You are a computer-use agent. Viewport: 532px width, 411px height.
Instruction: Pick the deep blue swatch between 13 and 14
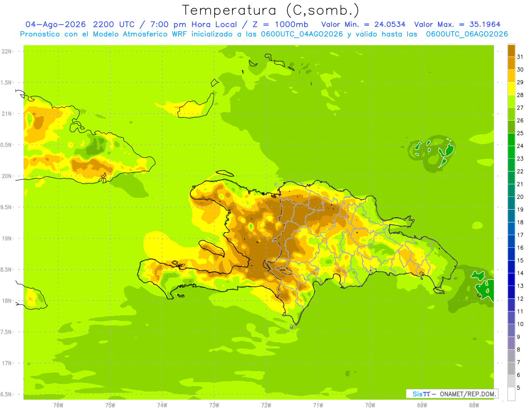(x=511, y=279)
